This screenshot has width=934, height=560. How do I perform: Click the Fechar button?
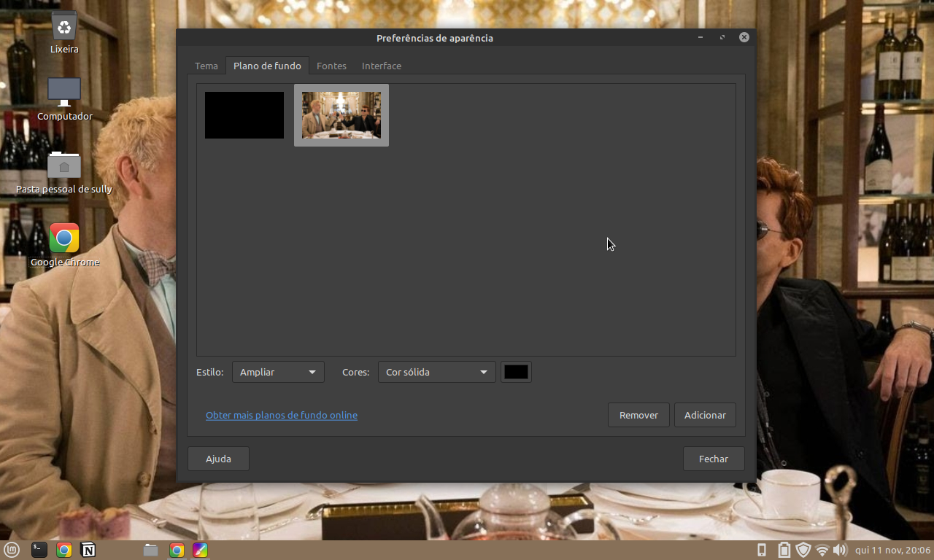tap(714, 459)
